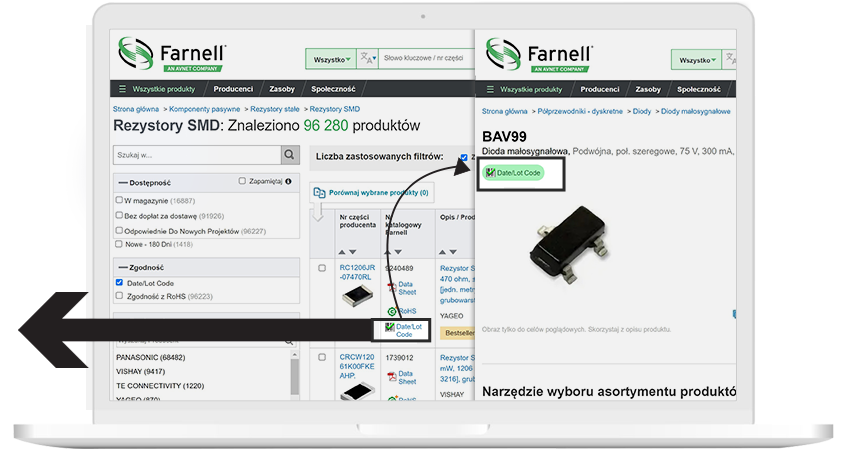
Task: Click the magnifier button beside 'Szukaj w...'
Action: 290,155
